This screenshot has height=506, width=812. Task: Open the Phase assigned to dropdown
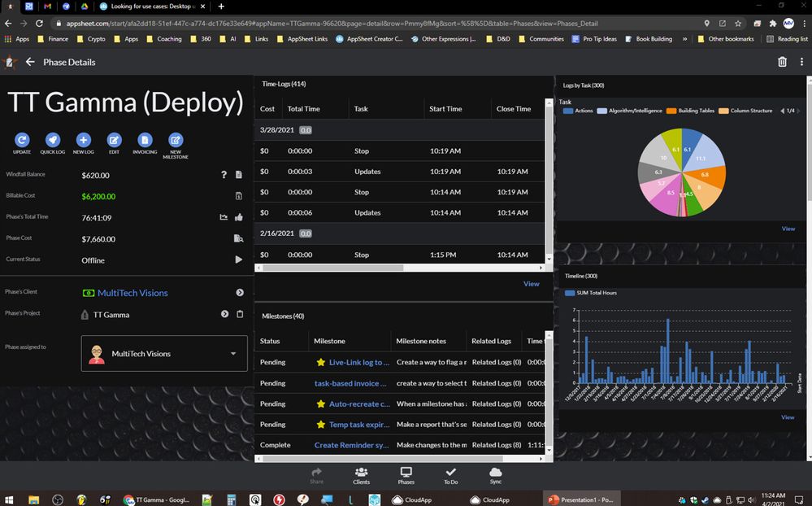click(x=164, y=354)
